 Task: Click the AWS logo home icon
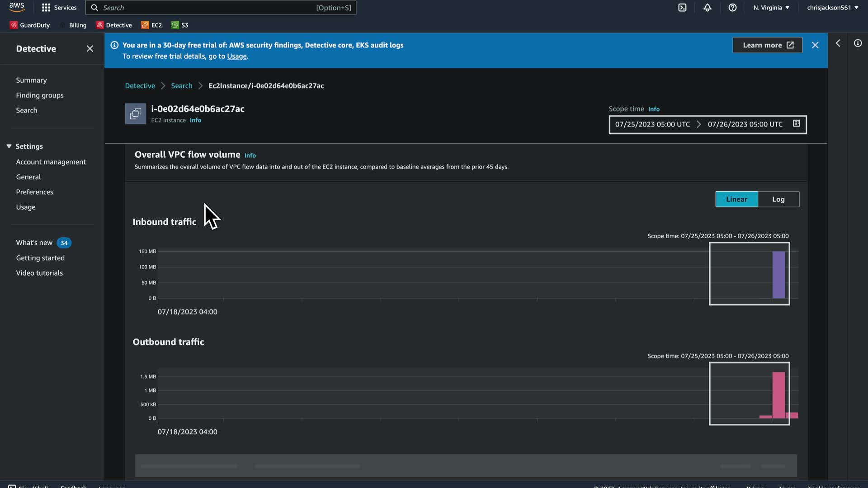17,7
